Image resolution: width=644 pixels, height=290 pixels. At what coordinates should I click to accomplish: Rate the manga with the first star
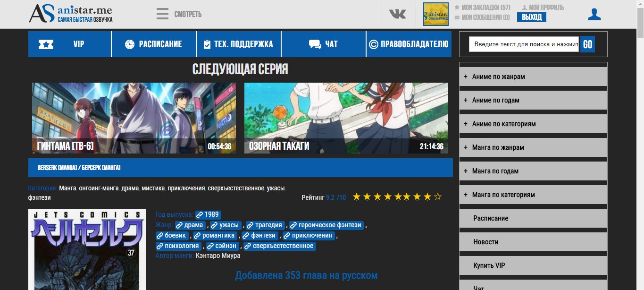(357, 196)
